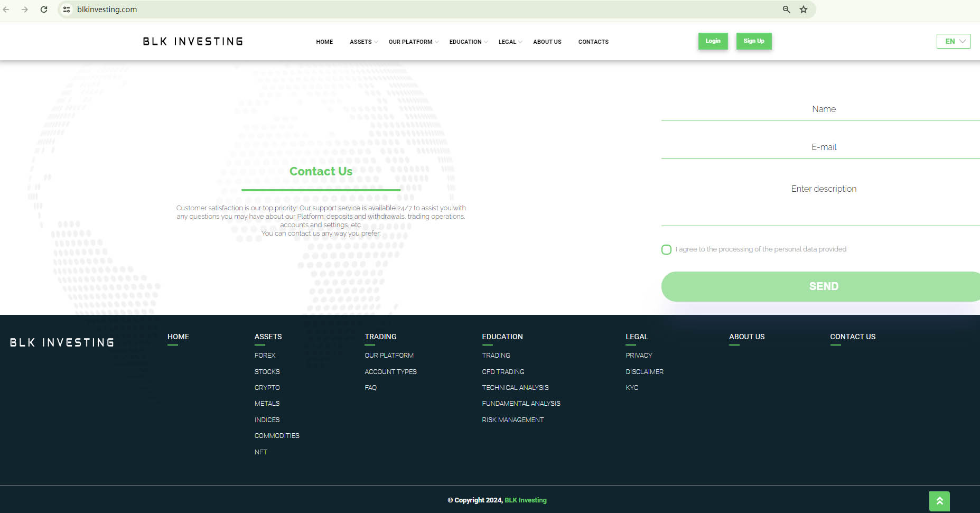Click the BLK Investing header logo
980x513 pixels.
[x=193, y=41]
